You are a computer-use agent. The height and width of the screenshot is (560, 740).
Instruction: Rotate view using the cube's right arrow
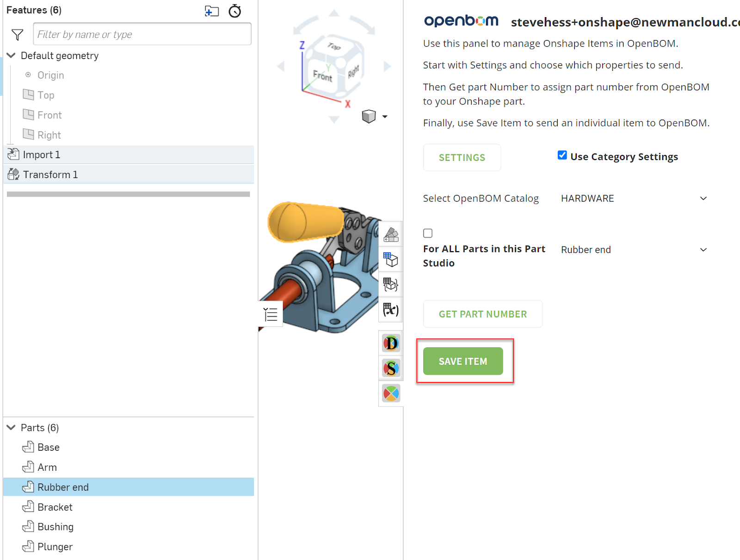pyautogui.click(x=388, y=67)
